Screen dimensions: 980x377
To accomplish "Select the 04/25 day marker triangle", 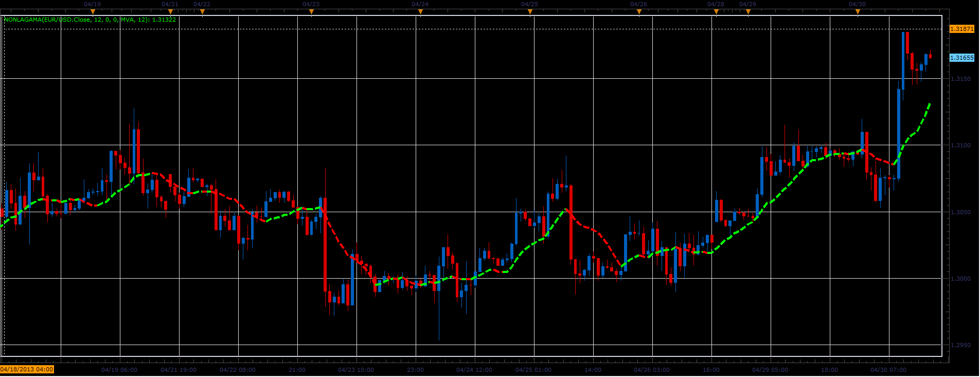I will (x=530, y=11).
